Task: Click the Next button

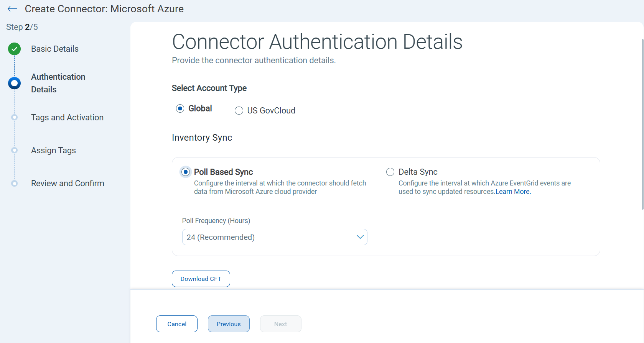Action: coord(281,324)
